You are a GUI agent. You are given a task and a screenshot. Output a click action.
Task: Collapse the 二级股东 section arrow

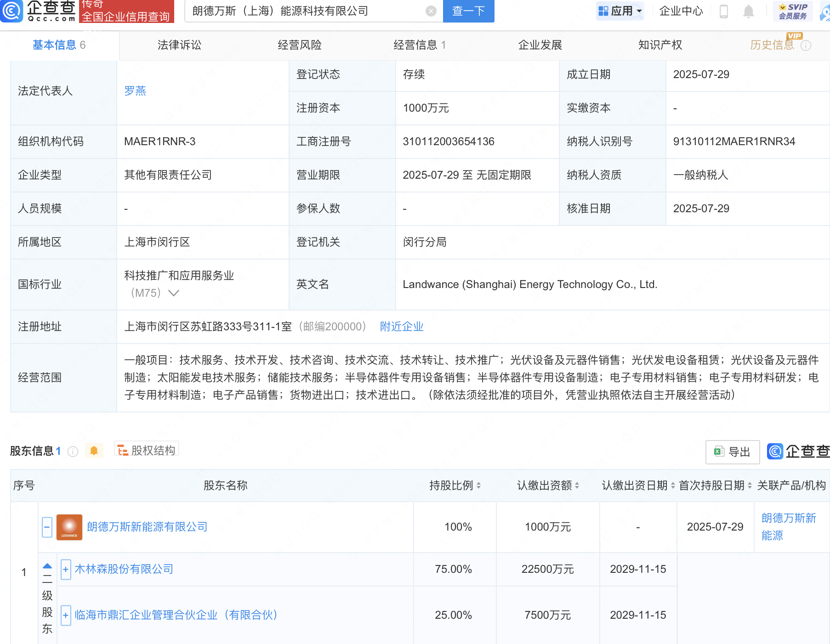click(x=47, y=565)
